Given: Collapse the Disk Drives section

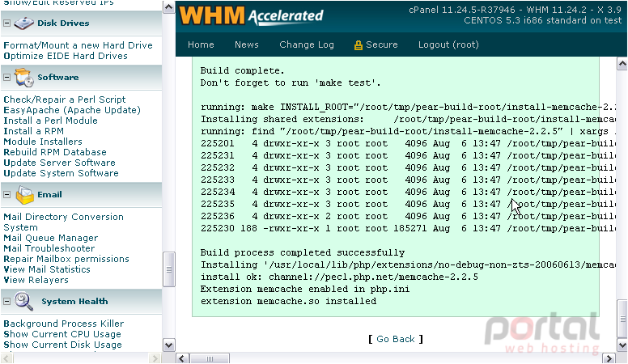Looking at the screenshot, I should [6, 23].
